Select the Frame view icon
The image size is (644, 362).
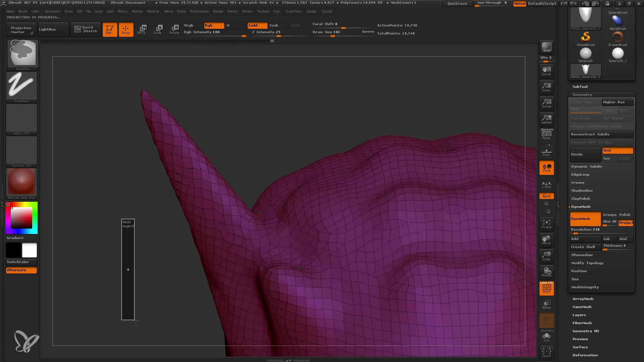(x=547, y=224)
